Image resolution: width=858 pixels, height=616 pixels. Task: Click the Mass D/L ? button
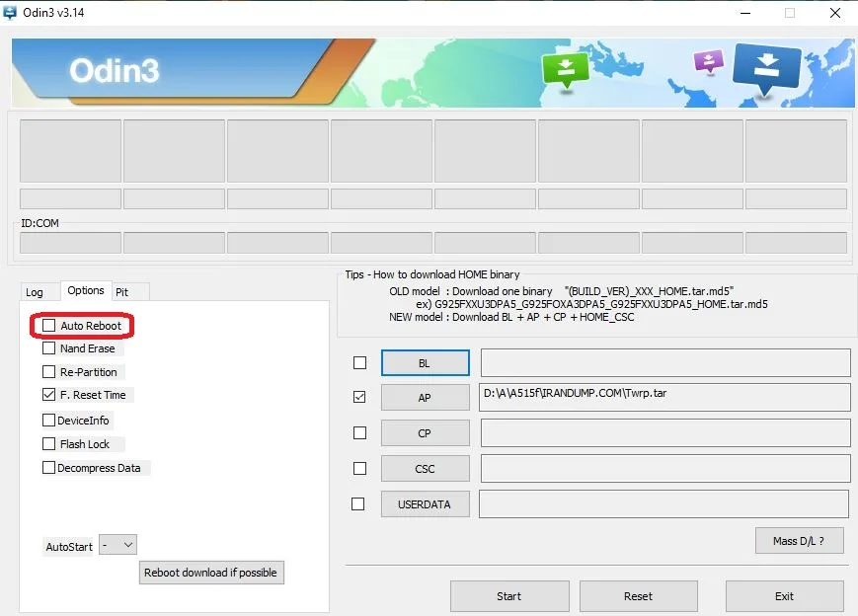800,541
